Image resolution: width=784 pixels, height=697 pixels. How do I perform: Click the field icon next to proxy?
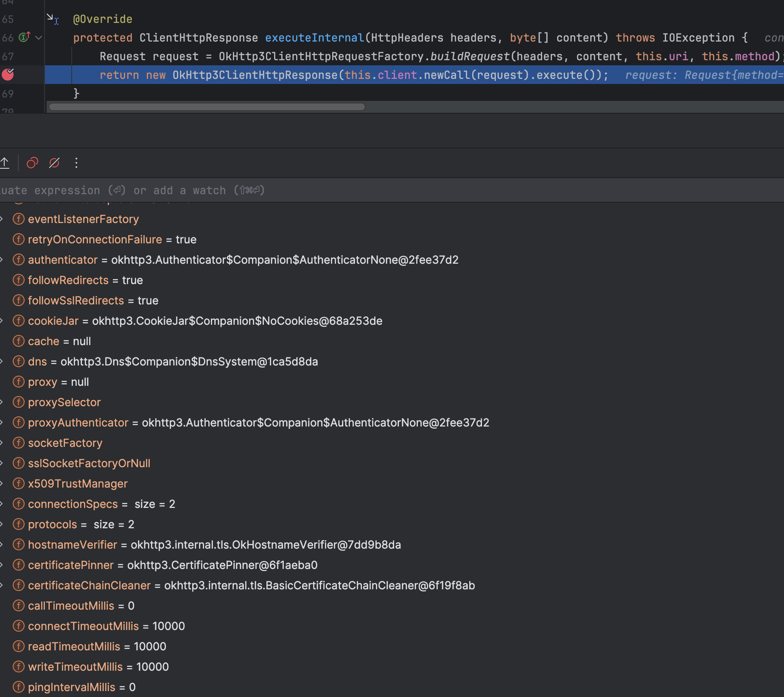[19, 382]
